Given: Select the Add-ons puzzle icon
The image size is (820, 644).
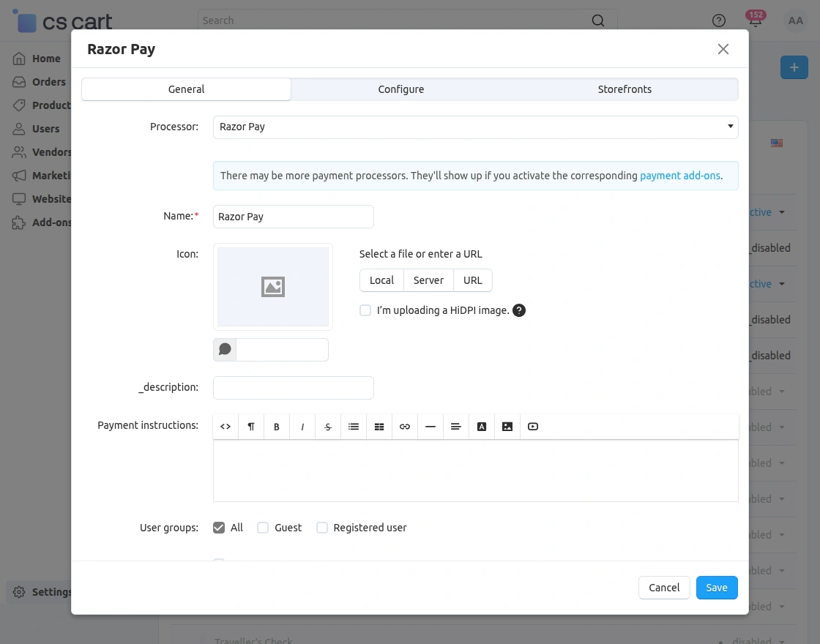Looking at the screenshot, I should tap(18, 222).
